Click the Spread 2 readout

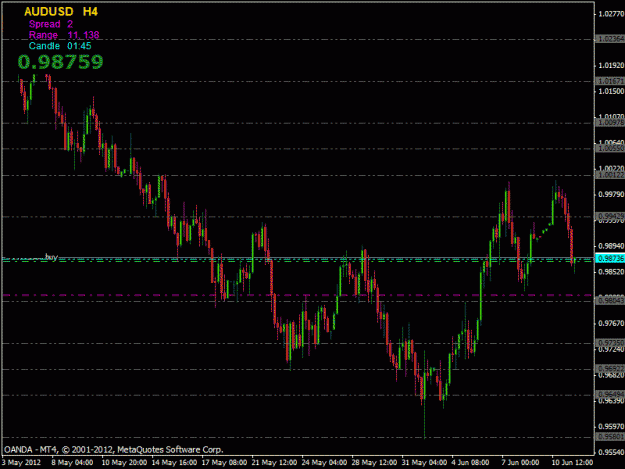[51, 24]
